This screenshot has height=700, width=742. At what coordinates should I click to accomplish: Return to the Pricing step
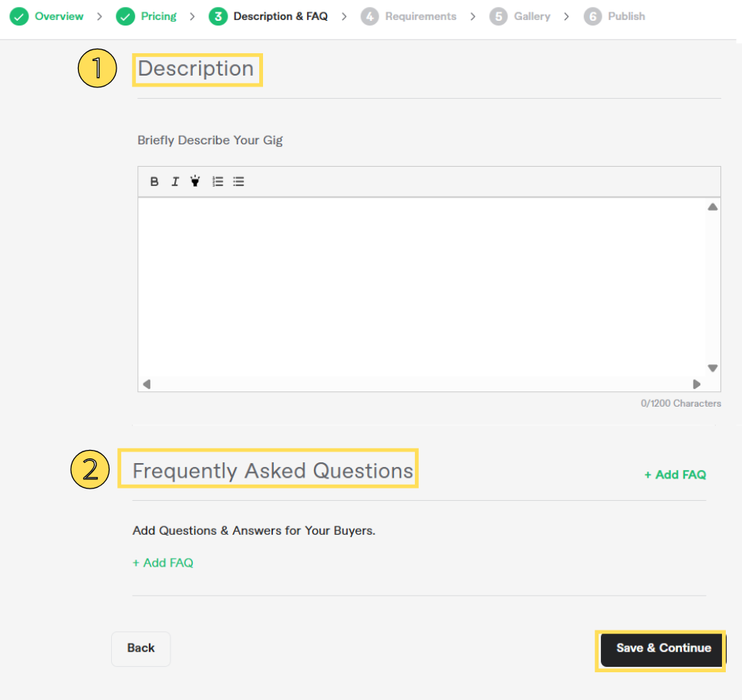[159, 16]
